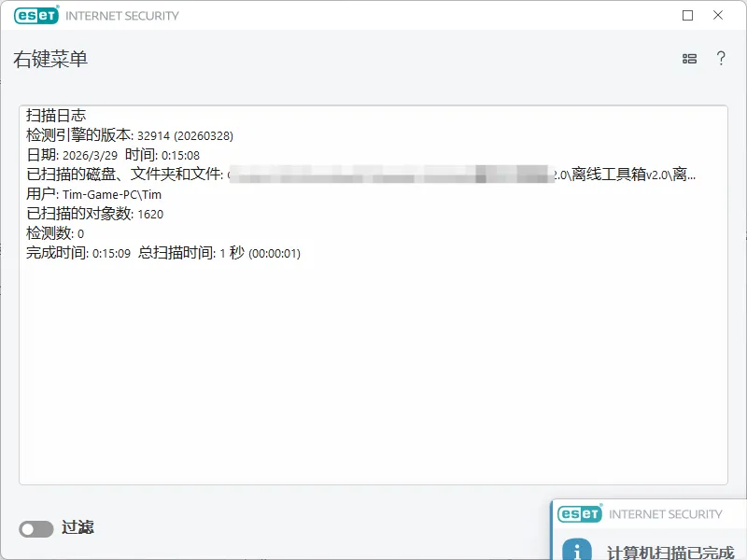Click the list view layout icon
The width and height of the screenshot is (747, 560).
tap(689, 59)
